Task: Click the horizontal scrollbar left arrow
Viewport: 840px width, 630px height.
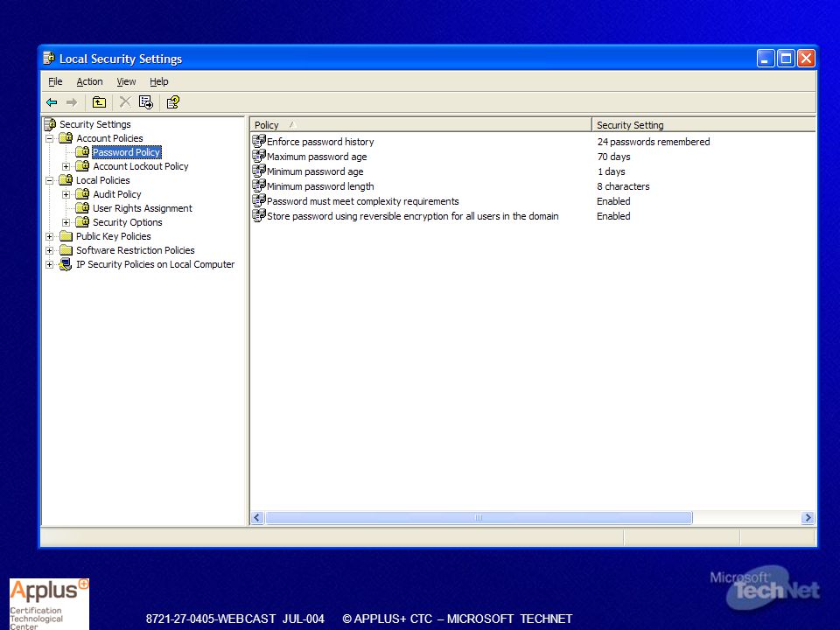Action: [257, 517]
